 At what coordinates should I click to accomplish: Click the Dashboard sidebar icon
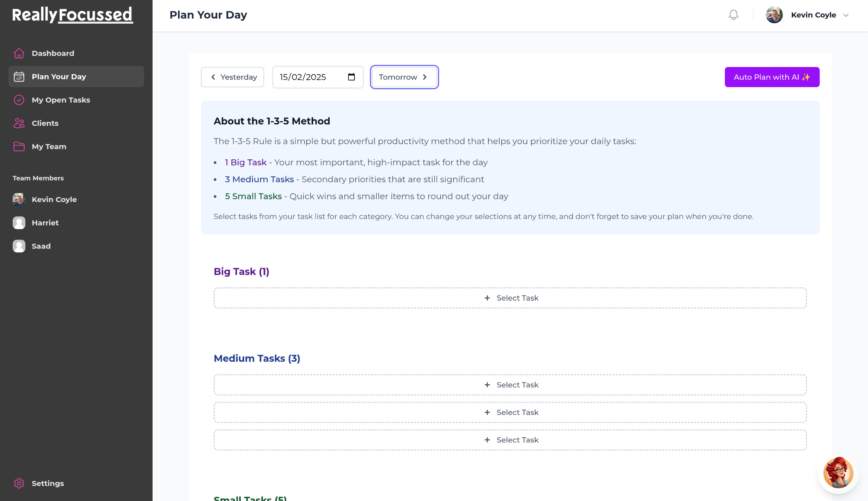point(18,53)
